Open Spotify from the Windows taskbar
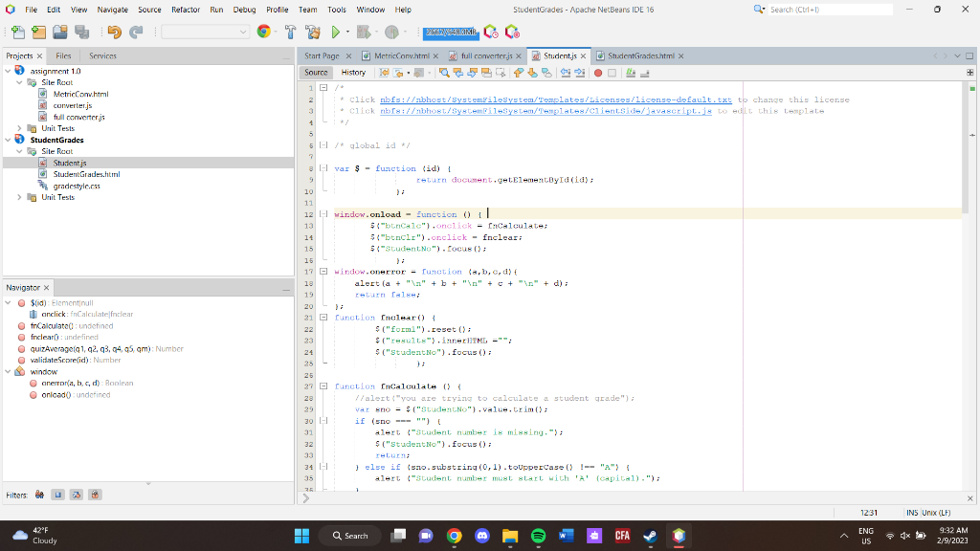980x551 pixels. pyautogui.click(x=537, y=536)
